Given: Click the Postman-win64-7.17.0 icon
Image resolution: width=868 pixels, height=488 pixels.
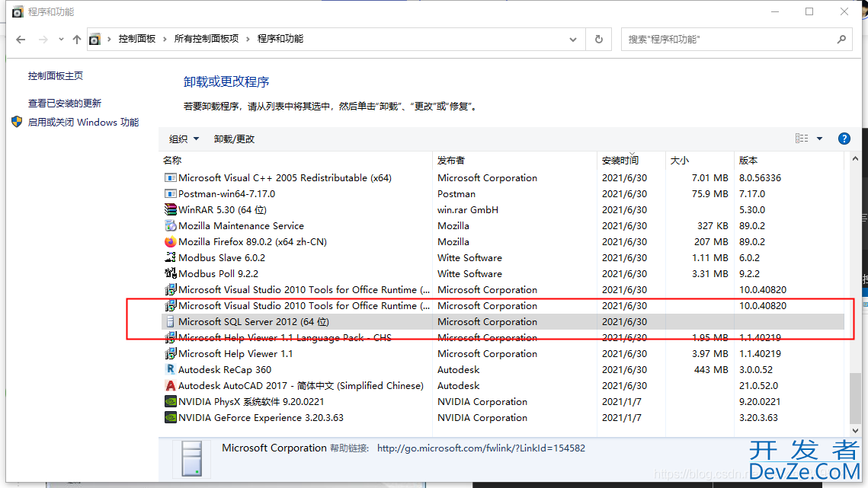Looking at the screenshot, I should tap(171, 193).
